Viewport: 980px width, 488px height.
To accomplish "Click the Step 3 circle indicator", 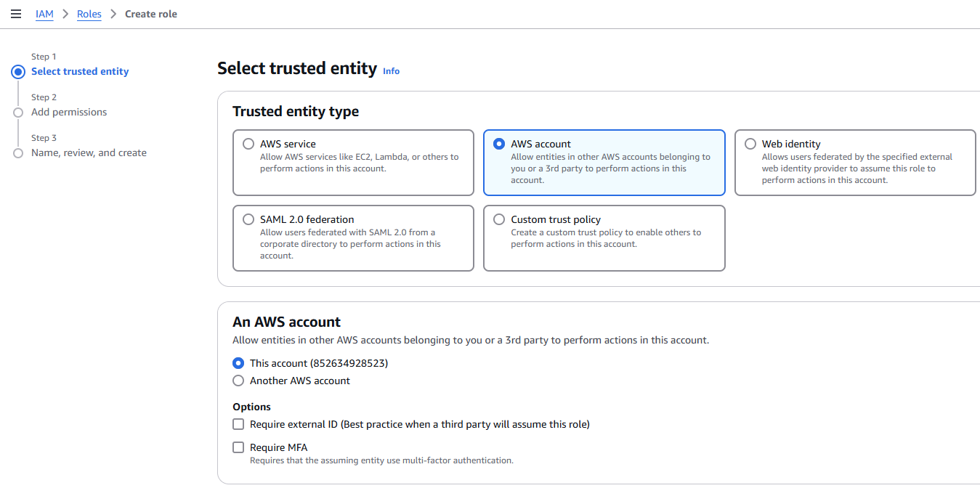I will [x=18, y=153].
